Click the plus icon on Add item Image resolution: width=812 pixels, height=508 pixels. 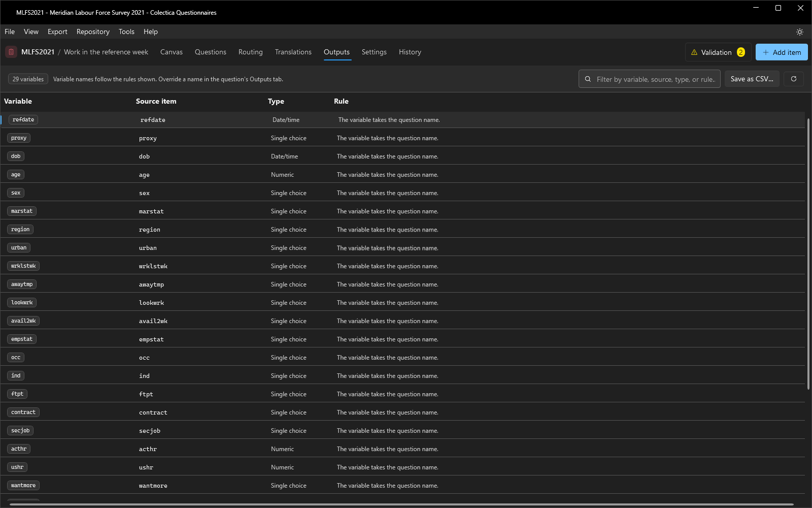(766, 52)
